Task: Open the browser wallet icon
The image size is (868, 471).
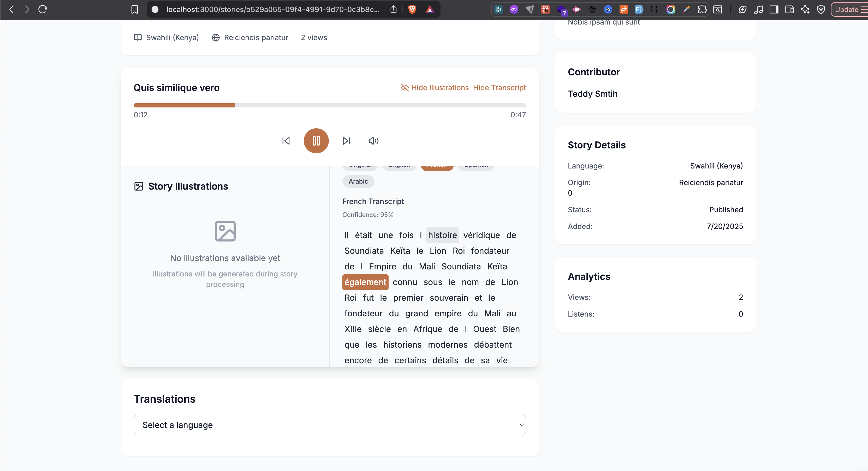Action: point(789,9)
